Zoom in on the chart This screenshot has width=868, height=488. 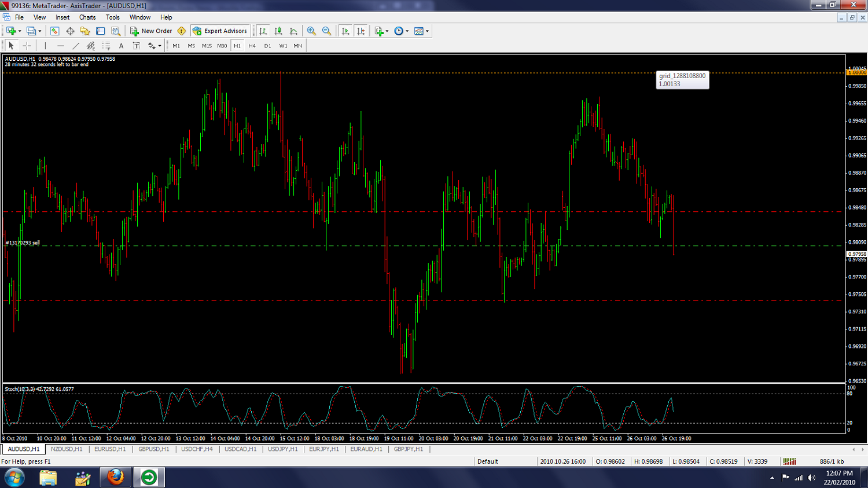[x=311, y=31]
